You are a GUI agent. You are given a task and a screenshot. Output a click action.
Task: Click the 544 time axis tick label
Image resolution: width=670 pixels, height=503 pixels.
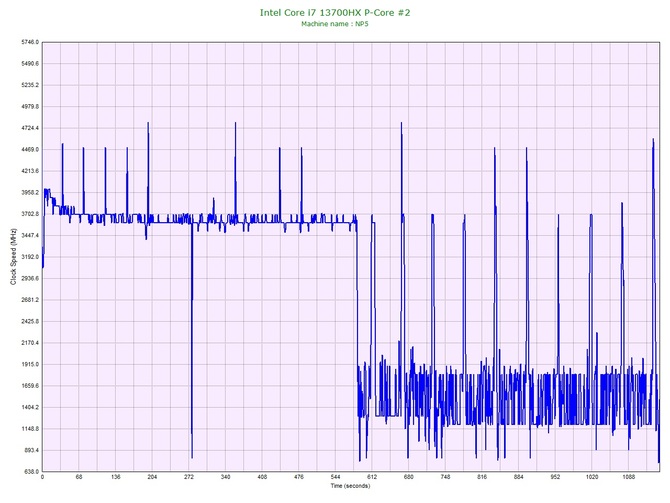[335, 477]
